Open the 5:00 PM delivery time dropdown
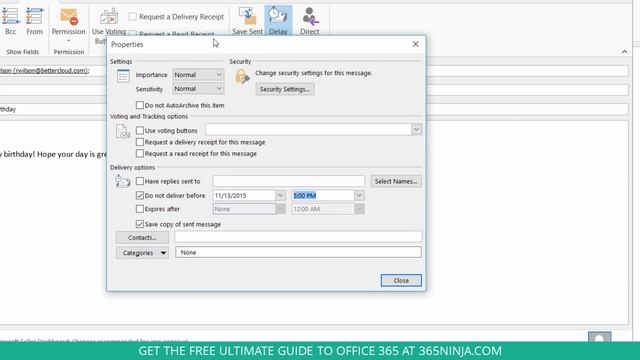 359,196
